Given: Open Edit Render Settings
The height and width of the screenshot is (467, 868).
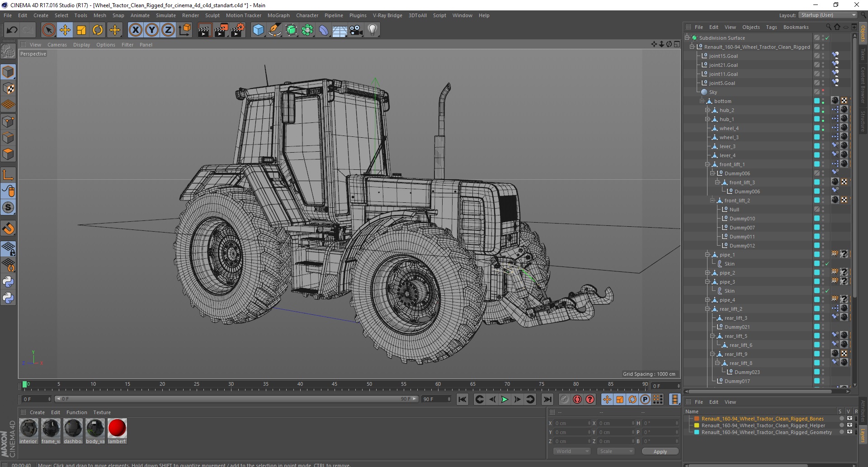Looking at the screenshot, I should 238,30.
